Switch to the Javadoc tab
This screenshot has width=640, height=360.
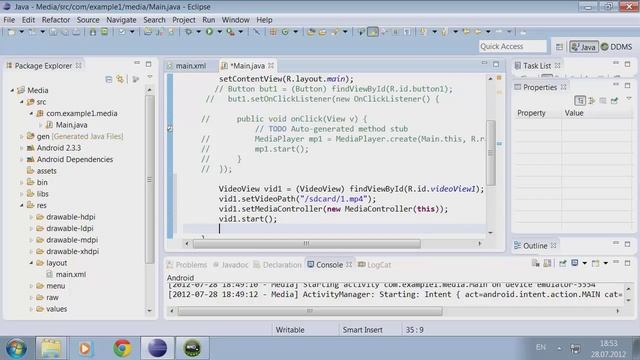231,264
